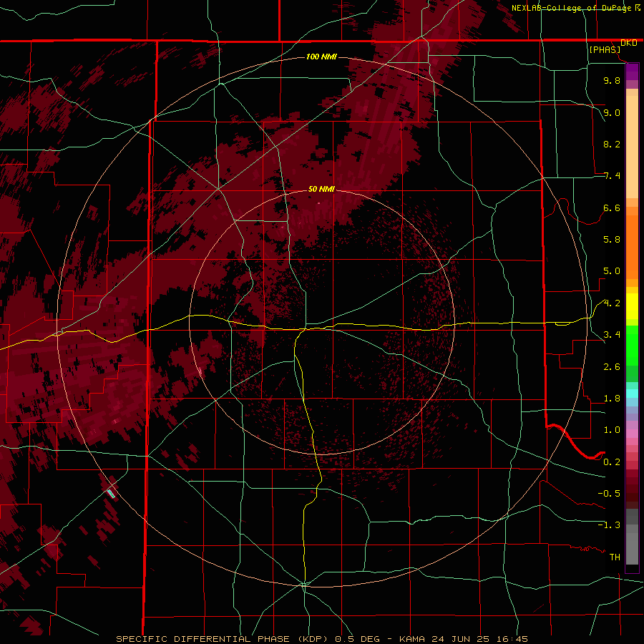
Task: Click the cyan swatch beside 1.8
Action: (x=632, y=394)
